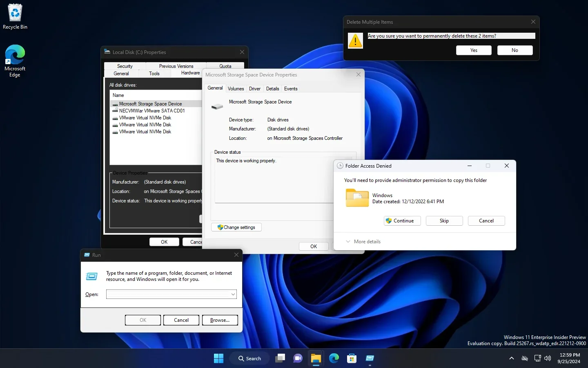This screenshot has width=588, height=368.
Task: Click the disk drive icon in Device Properties
Action: (217, 107)
